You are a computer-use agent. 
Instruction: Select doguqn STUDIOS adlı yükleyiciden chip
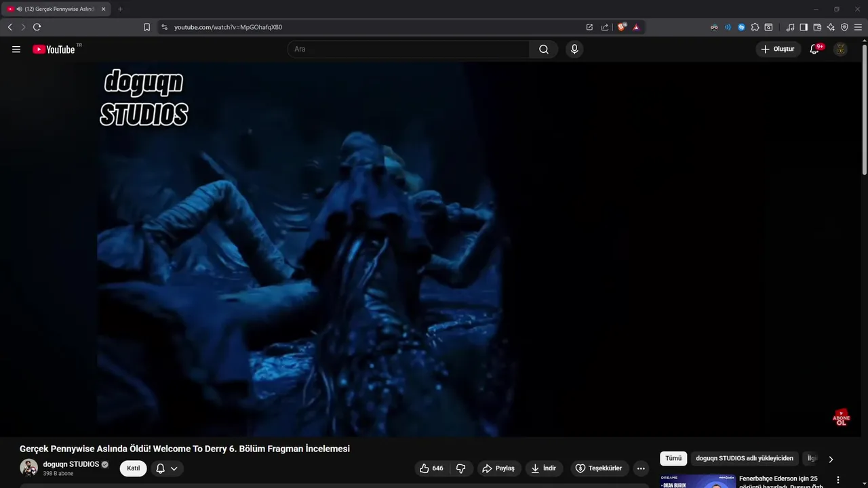745,459
